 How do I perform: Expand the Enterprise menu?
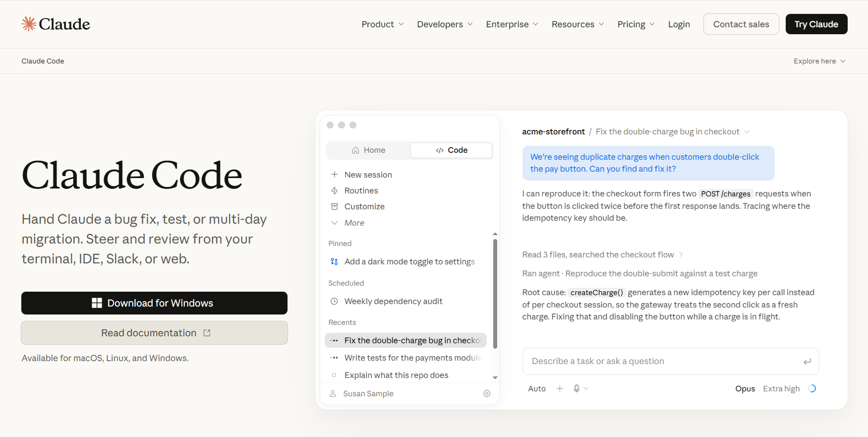(x=512, y=24)
